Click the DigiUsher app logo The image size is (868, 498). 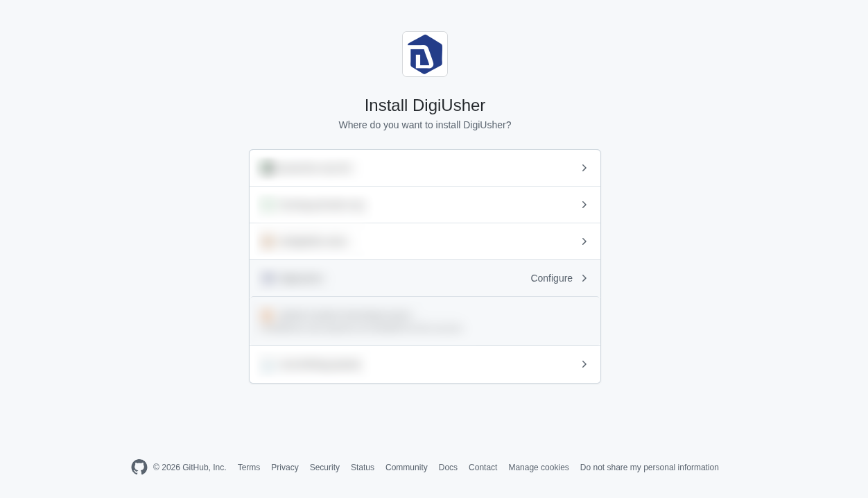click(425, 54)
